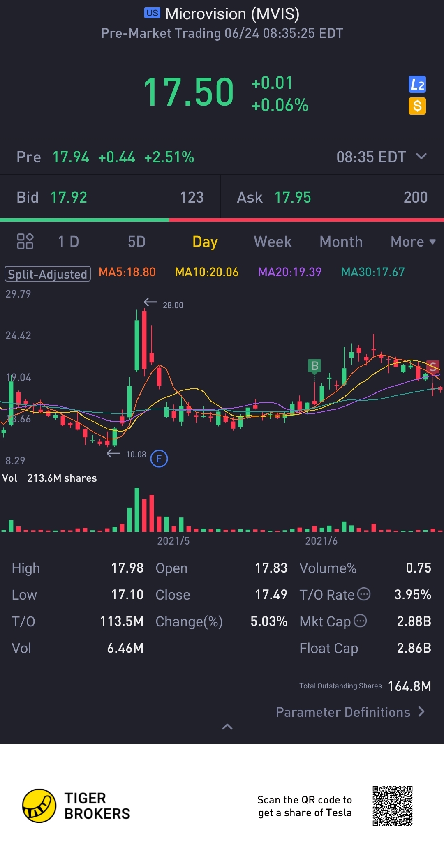444x868 pixels.
Task: Open Mkt Cap info icon
Action: 360,621
